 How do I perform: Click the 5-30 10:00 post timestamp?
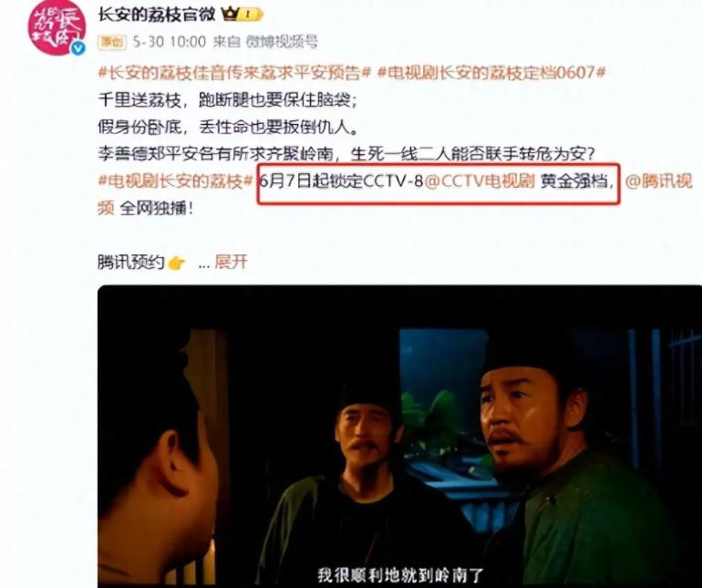pyautogui.click(x=170, y=42)
